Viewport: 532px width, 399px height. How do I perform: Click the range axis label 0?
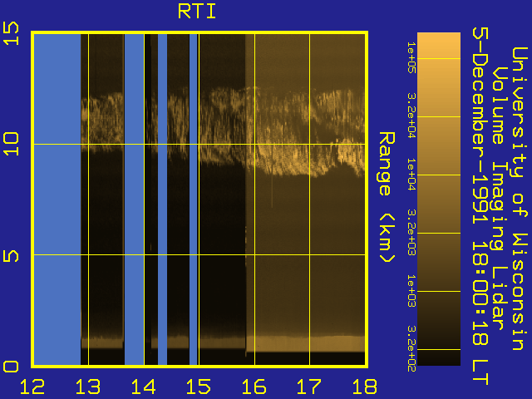click(11, 367)
